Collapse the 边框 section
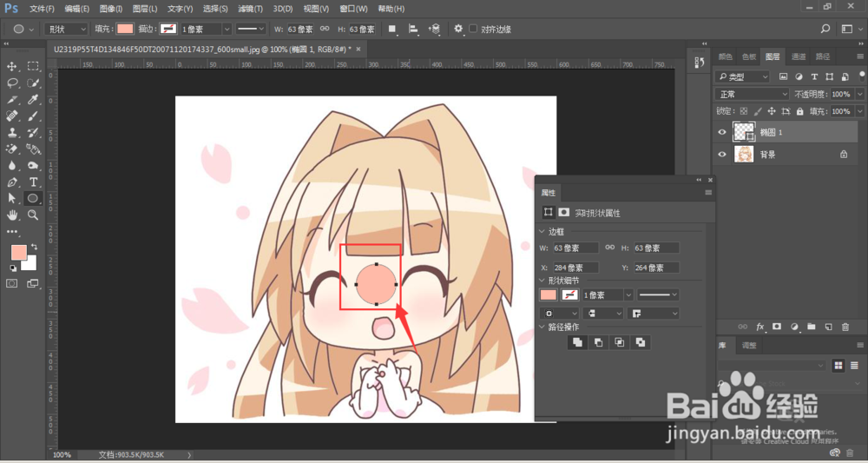This screenshot has width=868, height=463. point(542,231)
